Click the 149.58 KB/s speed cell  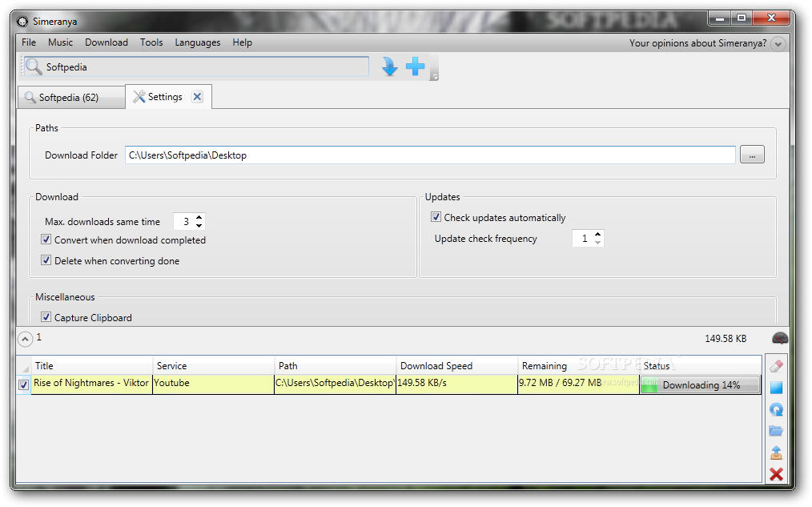(x=456, y=383)
